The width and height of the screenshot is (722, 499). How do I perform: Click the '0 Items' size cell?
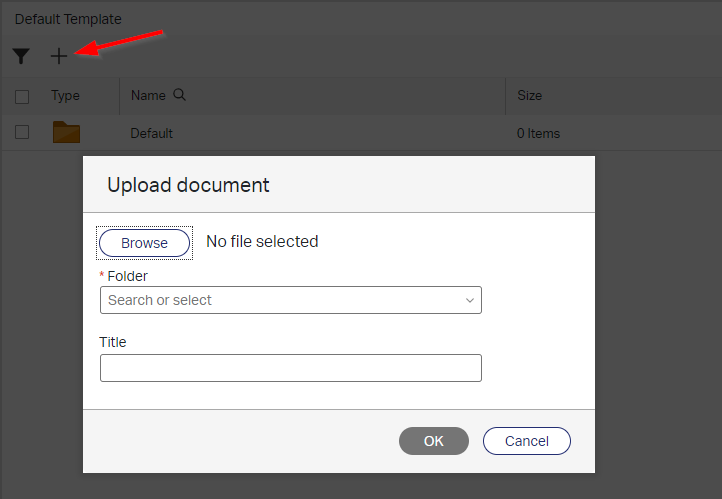pyautogui.click(x=538, y=133)
